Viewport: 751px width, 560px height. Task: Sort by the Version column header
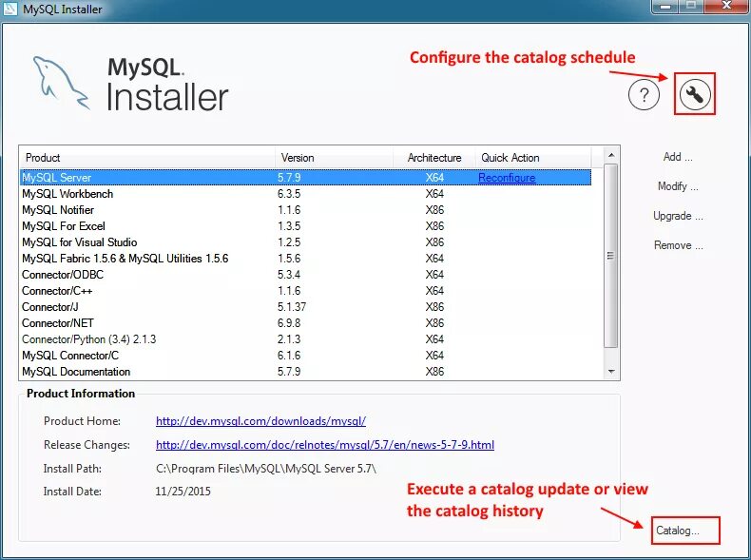pos(335,158)
